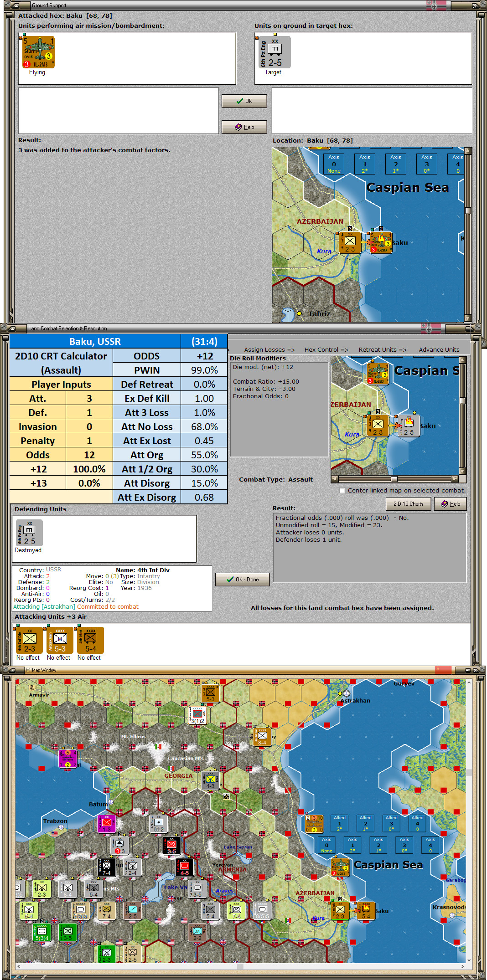Click the Axis 1 box in Ground Support map
The height and width of the screenshot is (980, 487).
[365, 164]
